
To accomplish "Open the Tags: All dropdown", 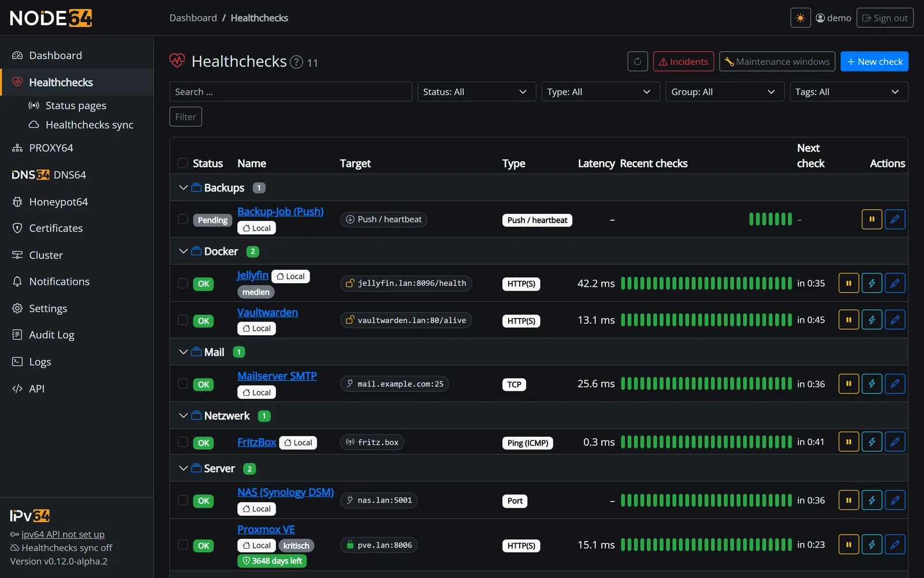I will 849,92.
